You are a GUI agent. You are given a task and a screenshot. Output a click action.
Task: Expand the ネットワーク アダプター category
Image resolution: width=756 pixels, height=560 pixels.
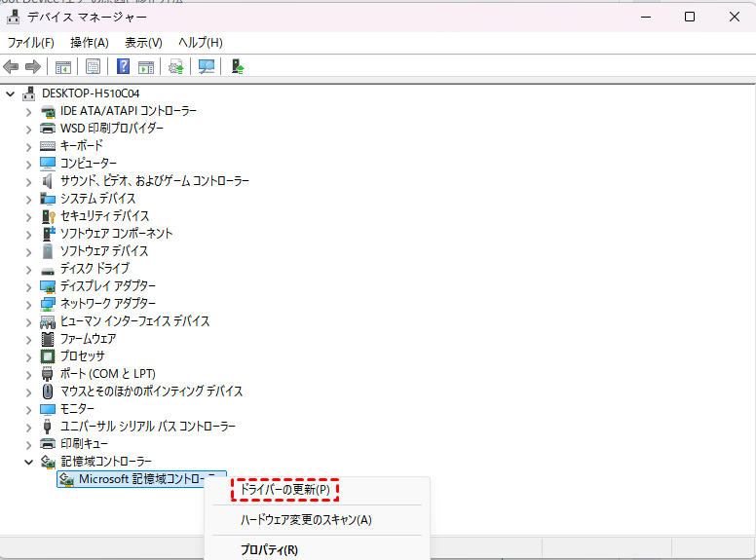[x=28, y=304]
